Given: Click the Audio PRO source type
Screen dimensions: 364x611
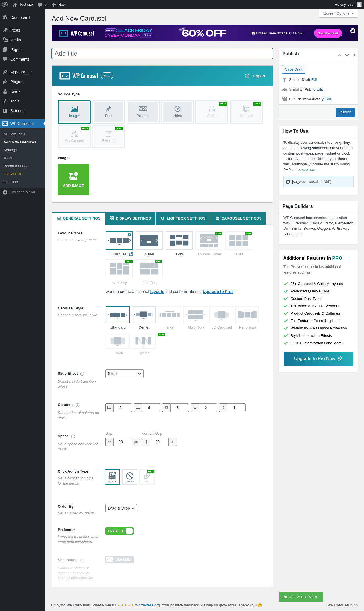Looking at the screenshot, I should tap(212, 112).
